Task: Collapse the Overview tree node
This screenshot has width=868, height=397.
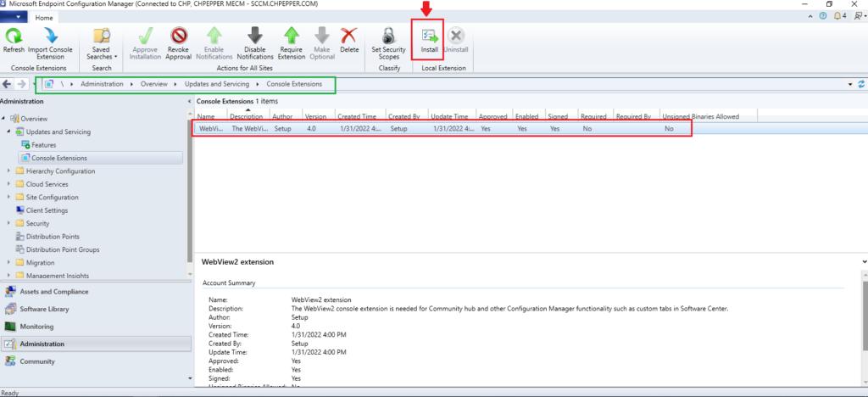Action: (4, 119)
